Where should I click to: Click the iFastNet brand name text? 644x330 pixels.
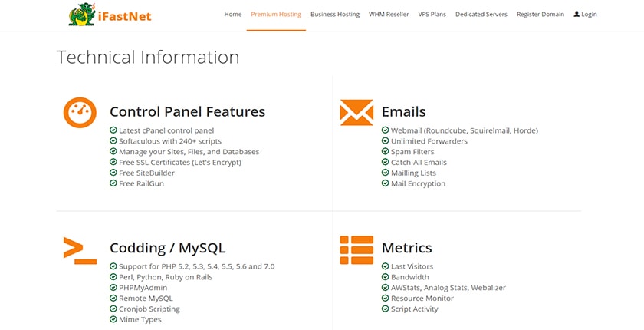(125, 16)
